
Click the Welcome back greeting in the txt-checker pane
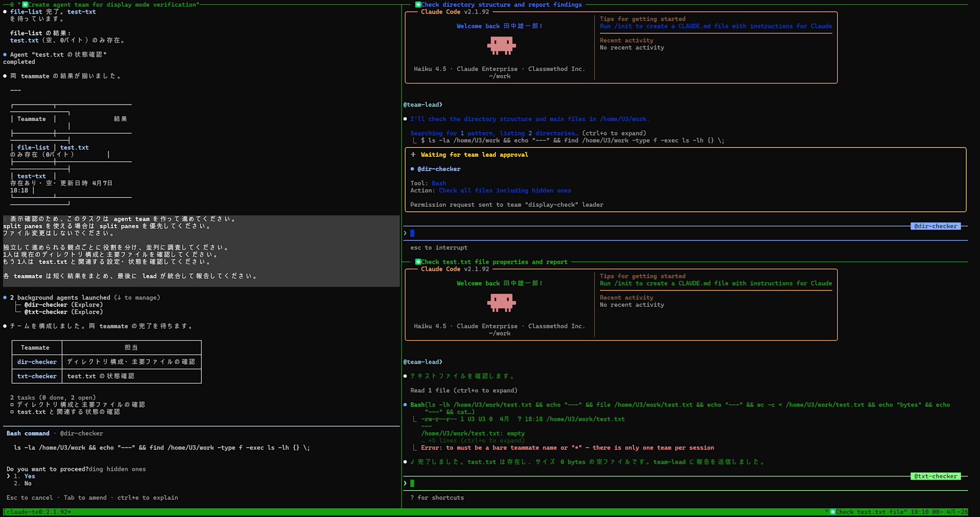[x=499, y=284]
